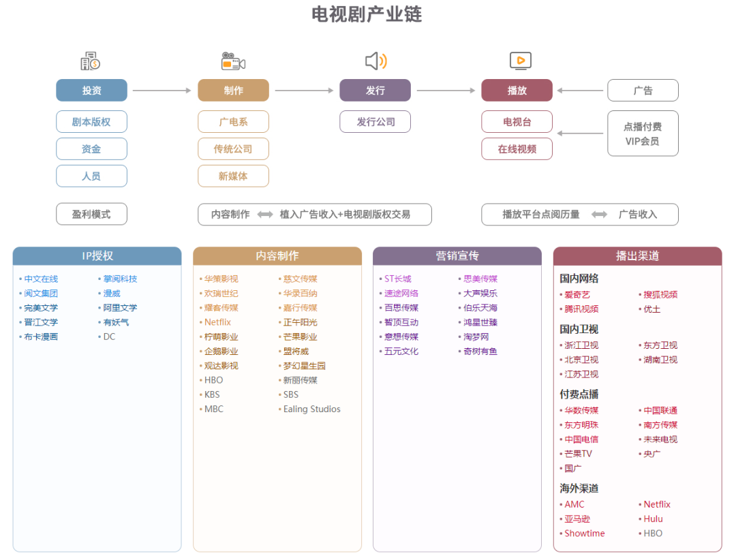Image resolution: width=736 pixels, height=560 pixels.
Task: Click the 发行公司 box under 发行
Action: tap(375, 121)
